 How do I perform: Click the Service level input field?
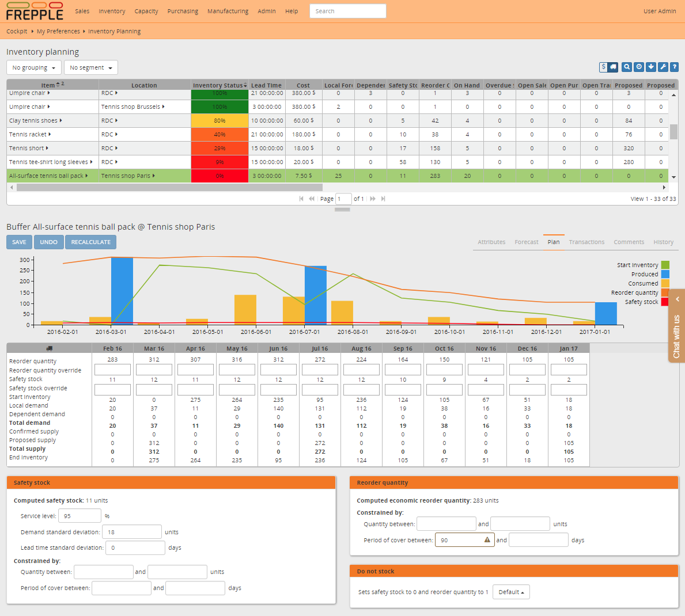[80, 516]
